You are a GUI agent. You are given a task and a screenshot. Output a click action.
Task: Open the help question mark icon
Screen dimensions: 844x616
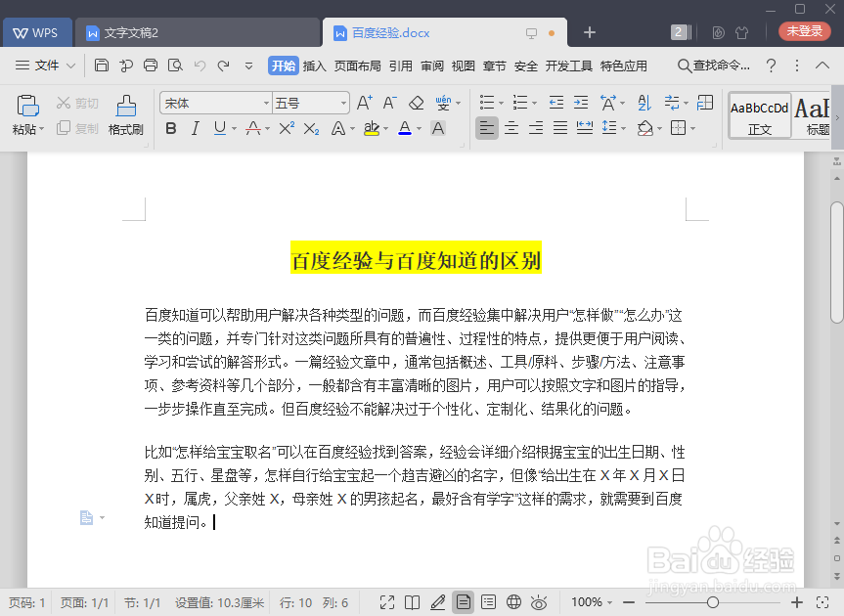[x=771, y=66]
